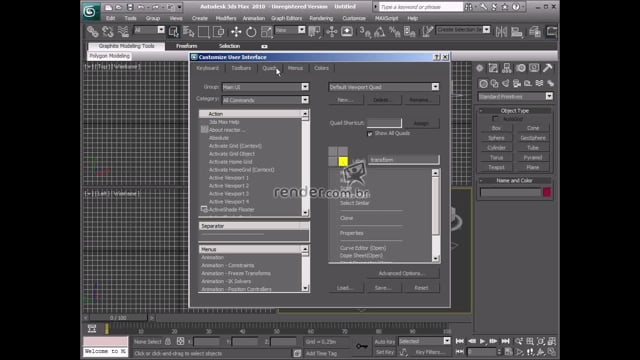Create a Teapot primitive button

(496, 167)
